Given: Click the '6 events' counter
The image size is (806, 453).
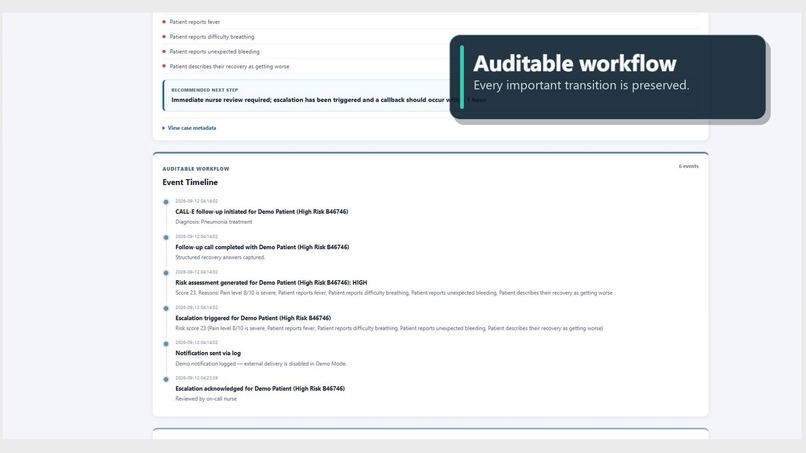Looking at the screenshot, I should pyautogui.click(x=688, y=166).
